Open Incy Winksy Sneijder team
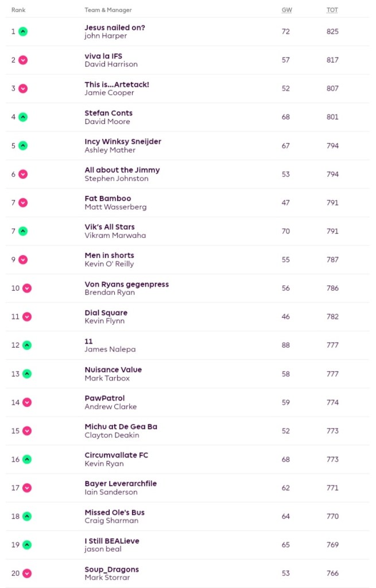Viewport: 376px width, 588px height. coord(123,141)
